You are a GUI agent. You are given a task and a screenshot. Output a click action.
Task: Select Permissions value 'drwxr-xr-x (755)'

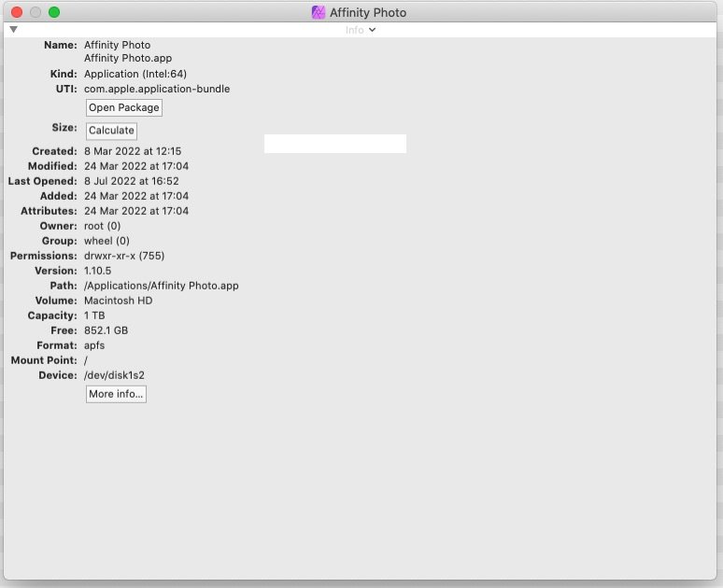click(124, 256)
